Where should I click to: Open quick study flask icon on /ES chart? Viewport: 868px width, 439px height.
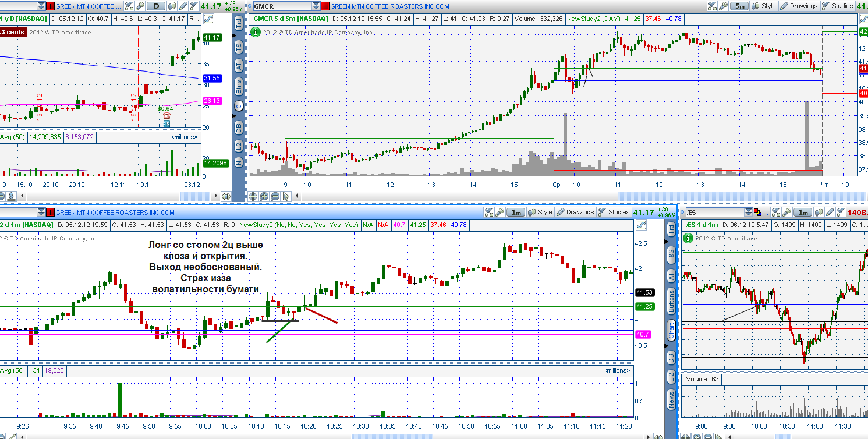pyautogui.click(x=775, y=213)
